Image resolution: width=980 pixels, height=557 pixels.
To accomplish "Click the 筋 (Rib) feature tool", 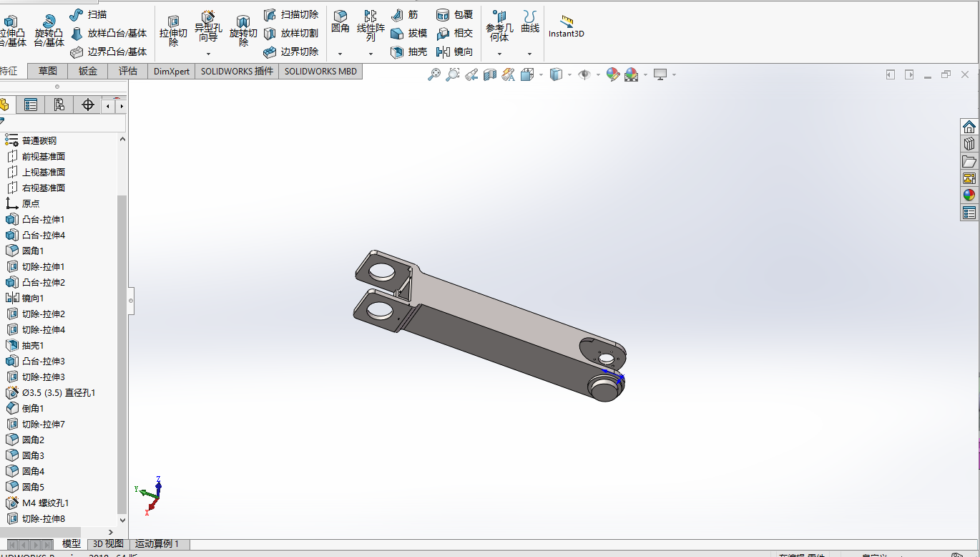I will pos(404,14).
